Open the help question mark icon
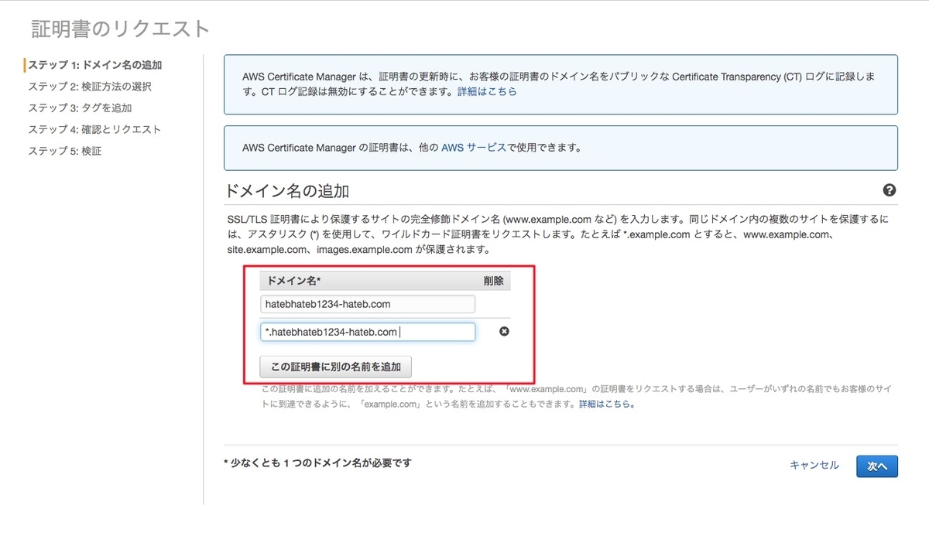The image size is (929, 560). point(890,190)
